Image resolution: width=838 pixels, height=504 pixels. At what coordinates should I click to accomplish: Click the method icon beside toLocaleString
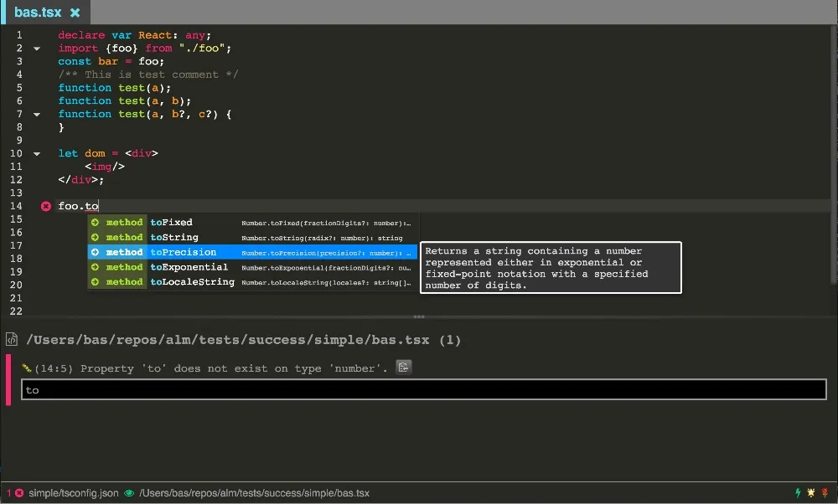pos(95,282)
